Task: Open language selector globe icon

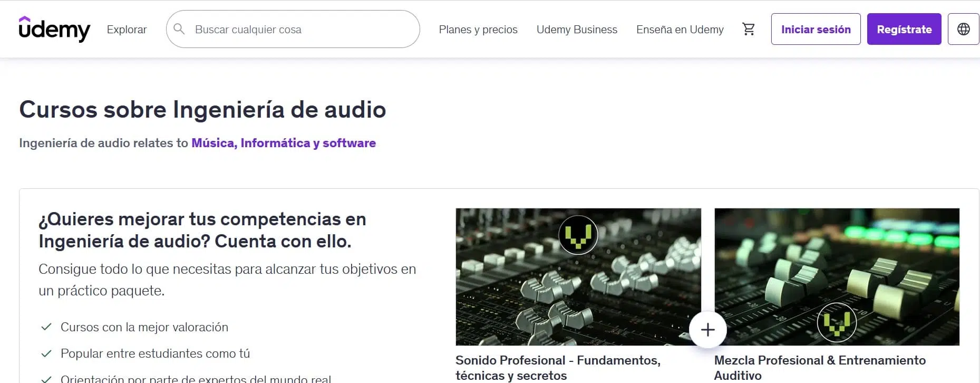Action: point(963,29)
